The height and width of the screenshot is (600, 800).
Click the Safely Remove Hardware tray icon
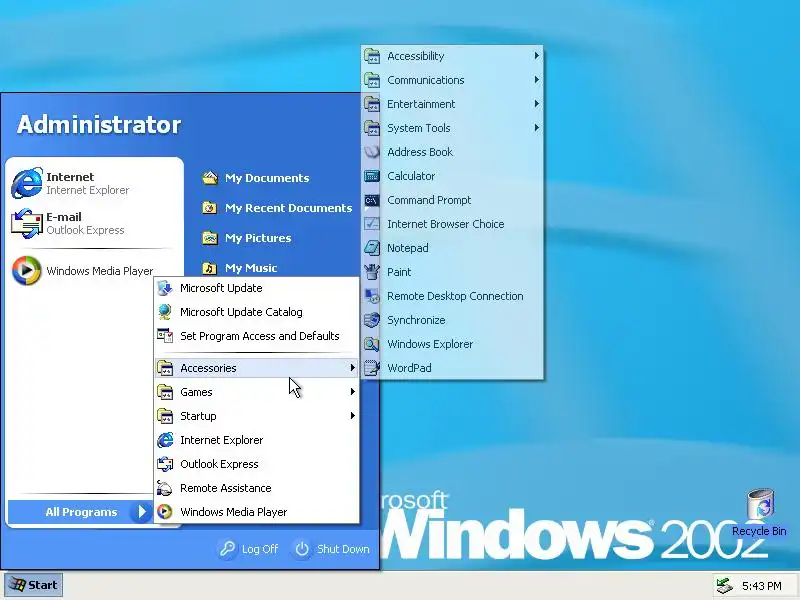click(724, 585)
